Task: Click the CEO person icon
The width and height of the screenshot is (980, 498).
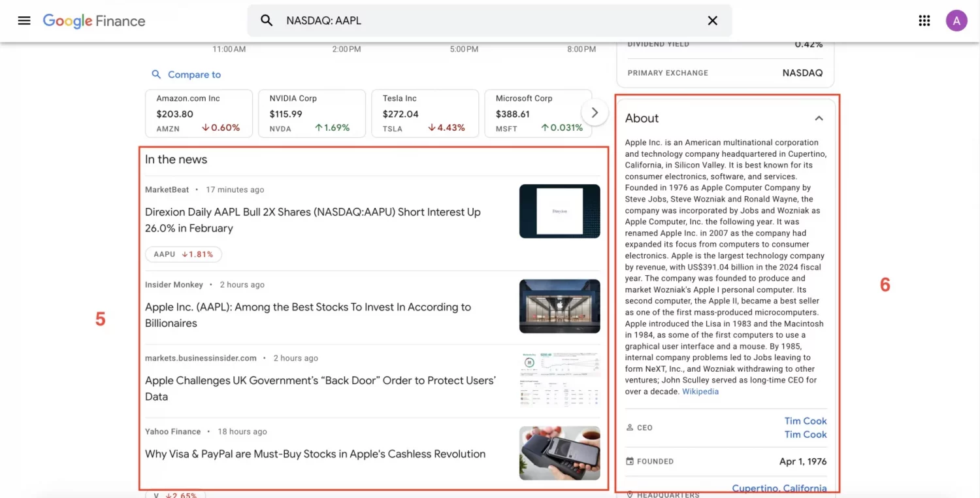Action: tap(630, 427)
